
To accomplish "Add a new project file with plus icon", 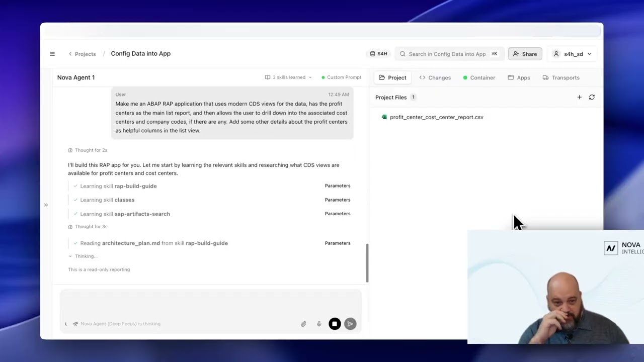I will pyautogui.click(x=579, y=97).
